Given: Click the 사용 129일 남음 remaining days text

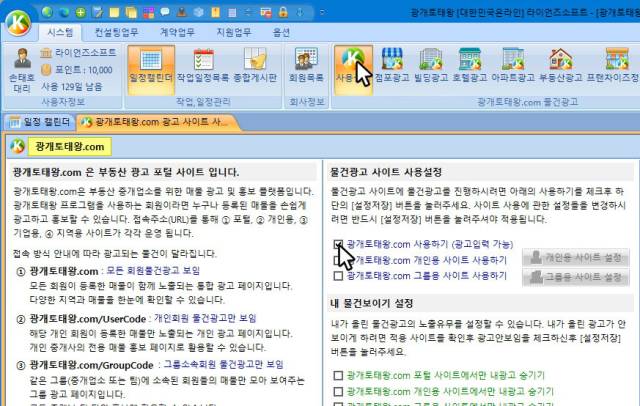Looking at the screenshot, I should 71,87.
